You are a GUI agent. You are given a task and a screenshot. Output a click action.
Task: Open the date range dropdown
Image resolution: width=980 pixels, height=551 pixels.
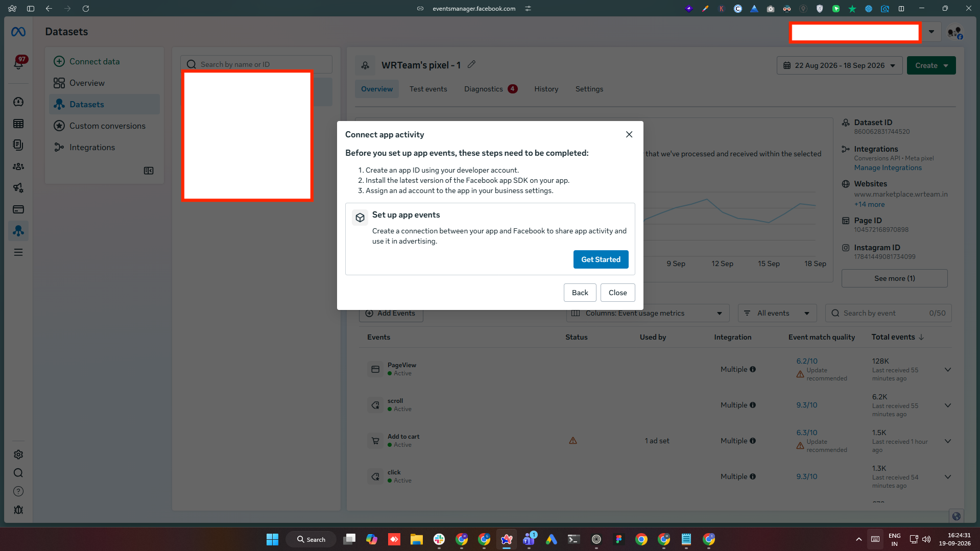pyautogui.click(x=840, y=65)
